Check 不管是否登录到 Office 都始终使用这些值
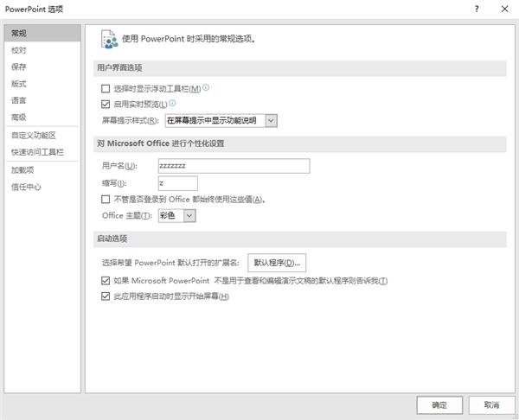The image size is (519, 420). [x=106, y=200]
